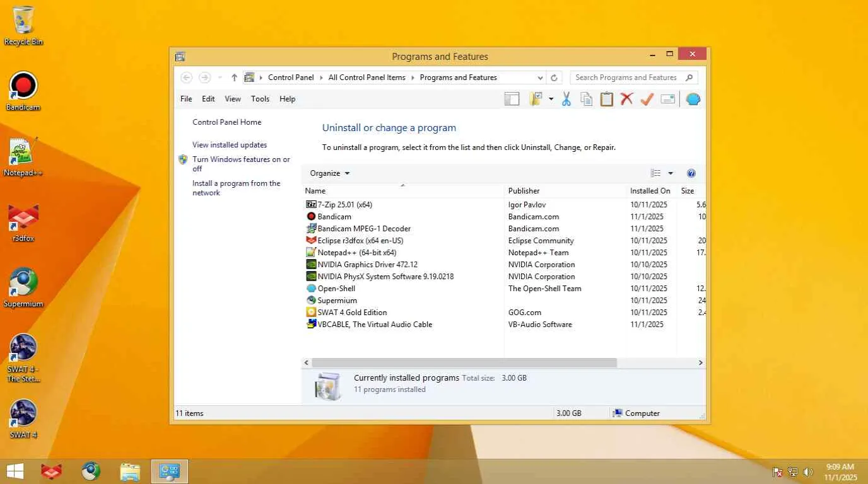Click the Cut scissors icon
Viewport: 868px width, 484px height.
(x=566, y=99)
